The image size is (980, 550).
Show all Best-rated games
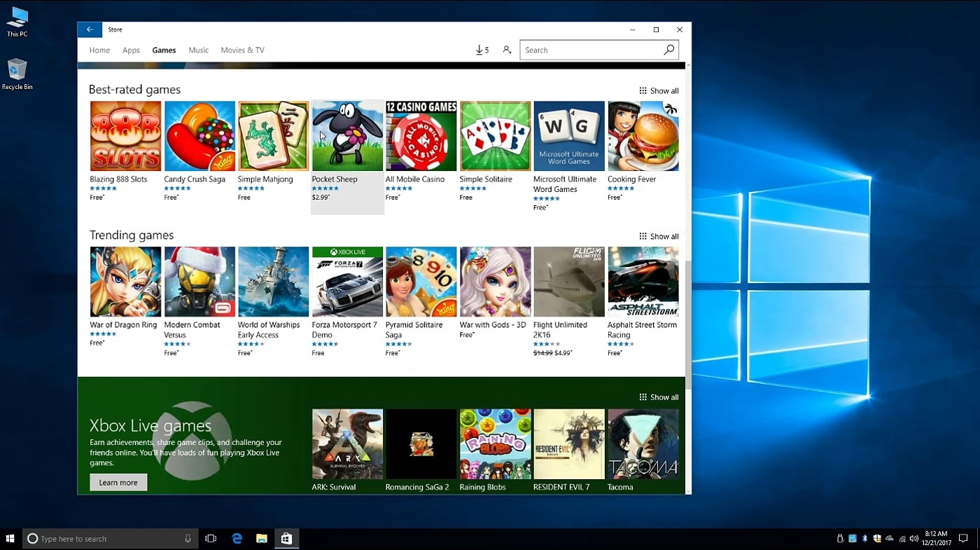[x=659, y=91]
